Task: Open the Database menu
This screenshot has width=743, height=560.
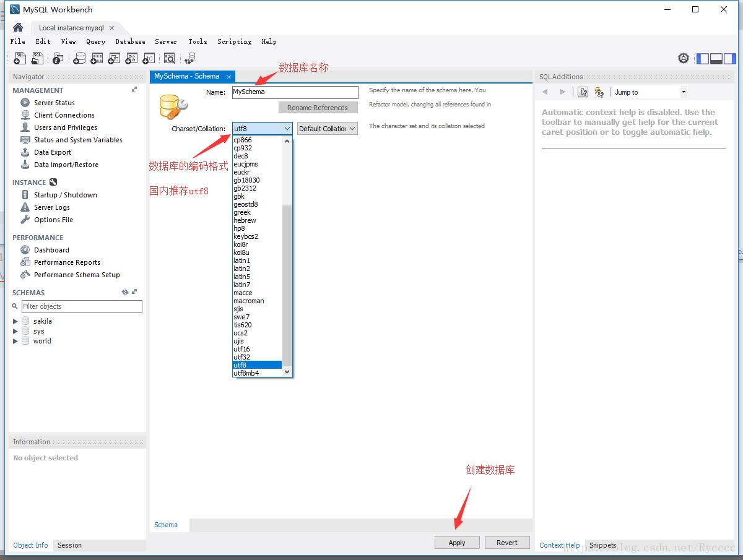Action: coord(131,41)
